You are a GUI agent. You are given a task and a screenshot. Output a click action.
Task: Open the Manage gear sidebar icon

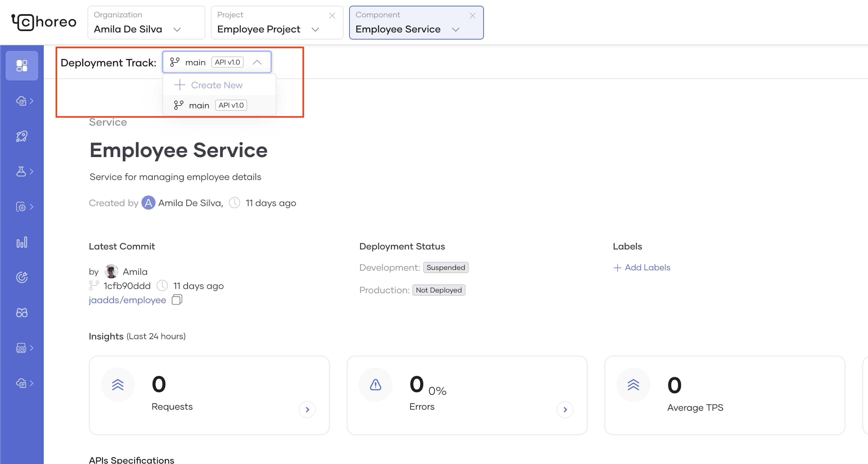click(x=21, y=207)
